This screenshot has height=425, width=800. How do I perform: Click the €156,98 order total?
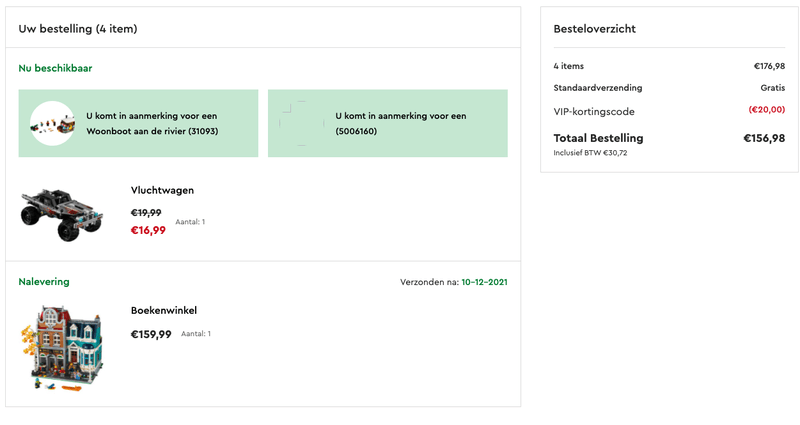point(764,138)
